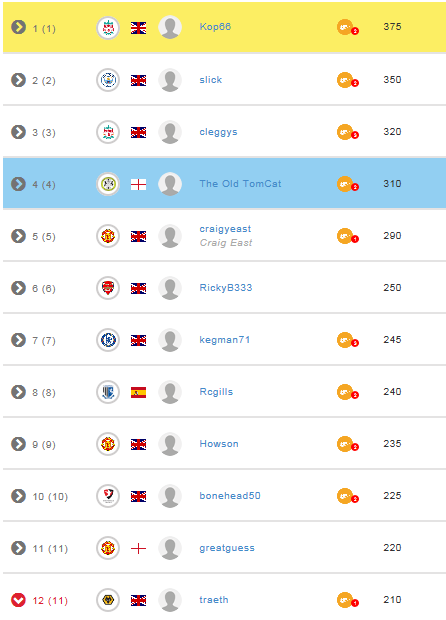Open the Kop66 profile link
446x620 pixels.
[215, 27]
